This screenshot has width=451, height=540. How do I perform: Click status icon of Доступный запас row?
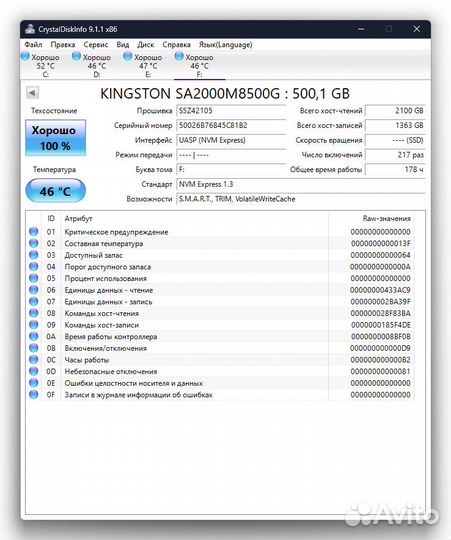coord(34,255)
